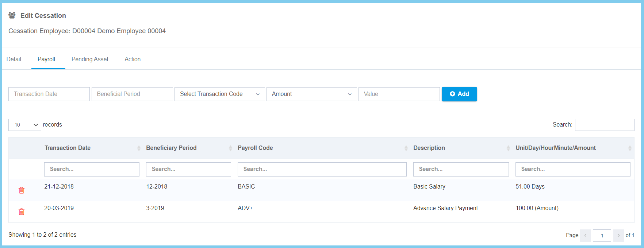Viewport: 644px width, 248px height.
Task: Open the Amount type dropdown
Action: click(311, 94)
